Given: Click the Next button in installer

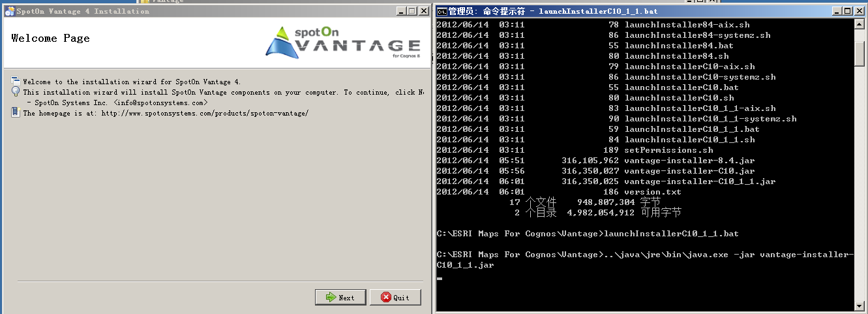Looking at the screenshot, I should coord(340,297).
